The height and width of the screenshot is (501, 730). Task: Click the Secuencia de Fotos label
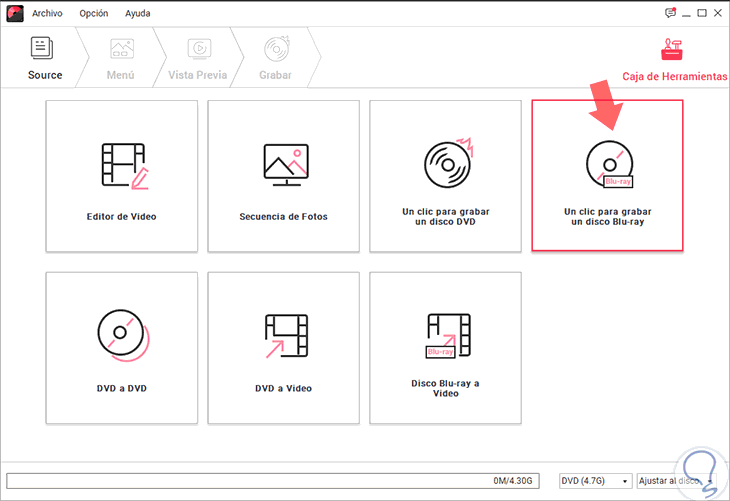[x=284, y=217]
